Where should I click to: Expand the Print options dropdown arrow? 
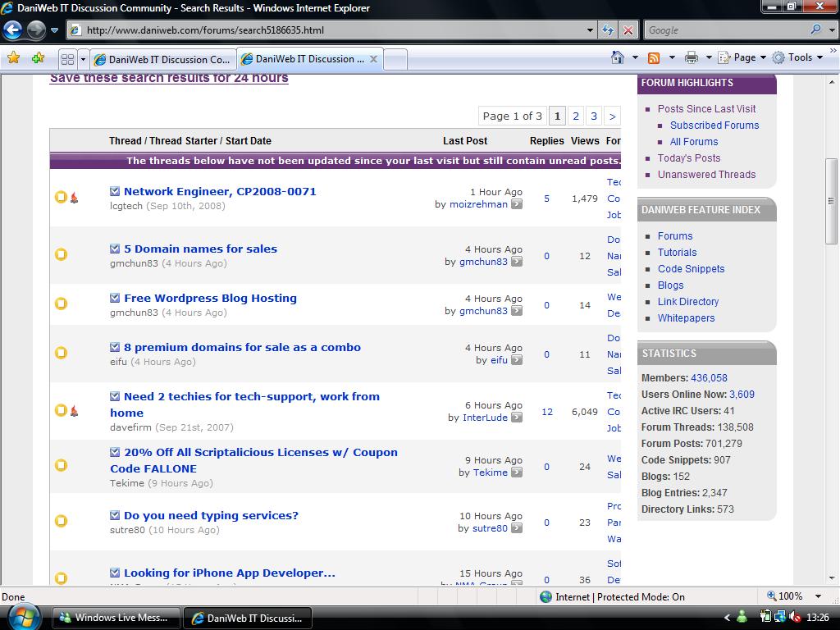[708, 57]
